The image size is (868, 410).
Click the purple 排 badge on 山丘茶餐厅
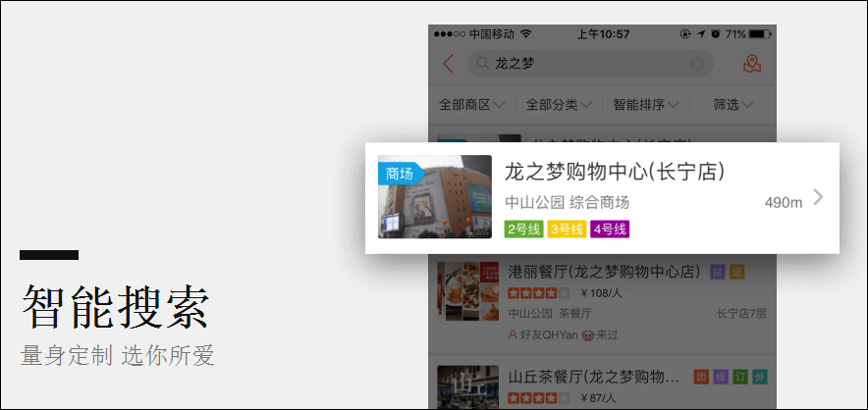(x=721, y=378)
